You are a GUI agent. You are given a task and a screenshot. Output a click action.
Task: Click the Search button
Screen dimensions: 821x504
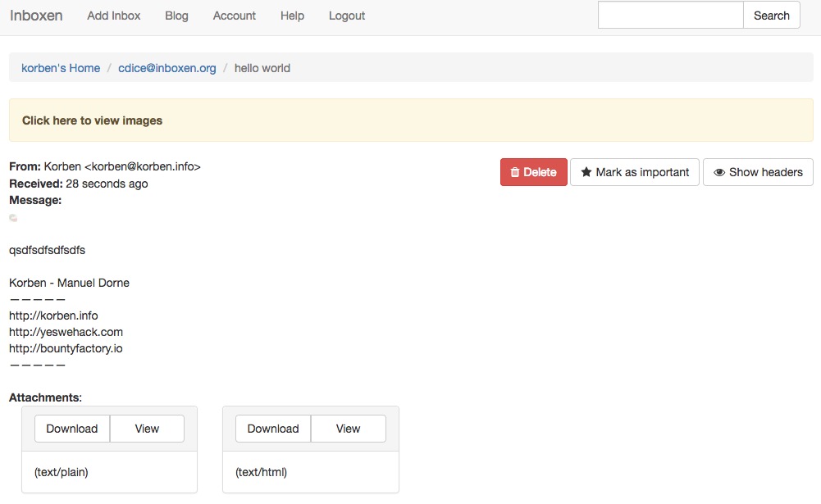[771, 16]
